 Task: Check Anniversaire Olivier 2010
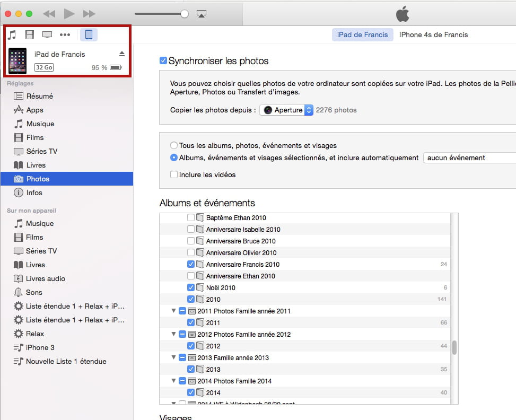pyautogui.click(x=190, y=252)
